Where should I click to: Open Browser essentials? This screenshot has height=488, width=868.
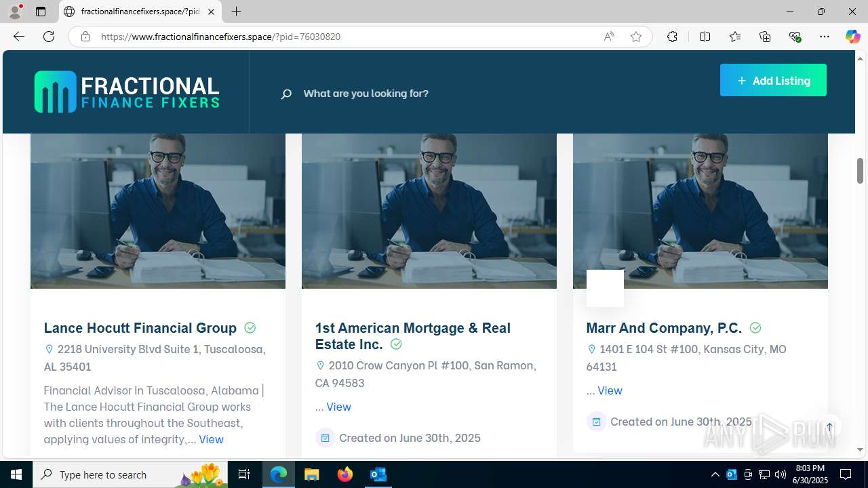coord(795,37)
